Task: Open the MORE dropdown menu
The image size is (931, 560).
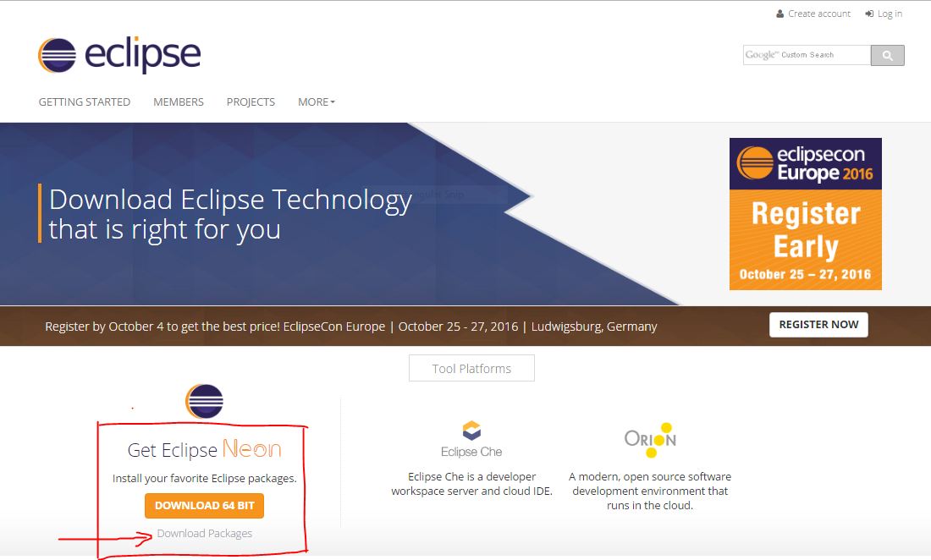Action: [x=316, y=102]
